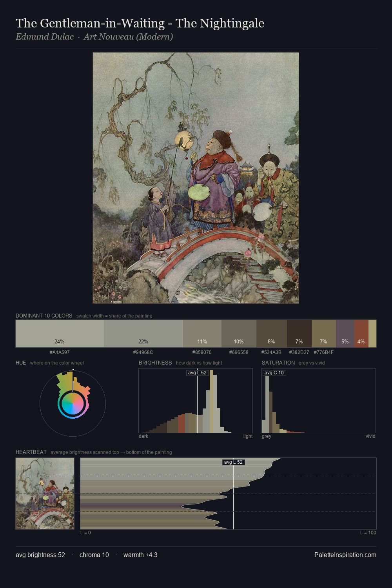
Task: Click the 24% swatch #A4A597
Action: (60, 334)
